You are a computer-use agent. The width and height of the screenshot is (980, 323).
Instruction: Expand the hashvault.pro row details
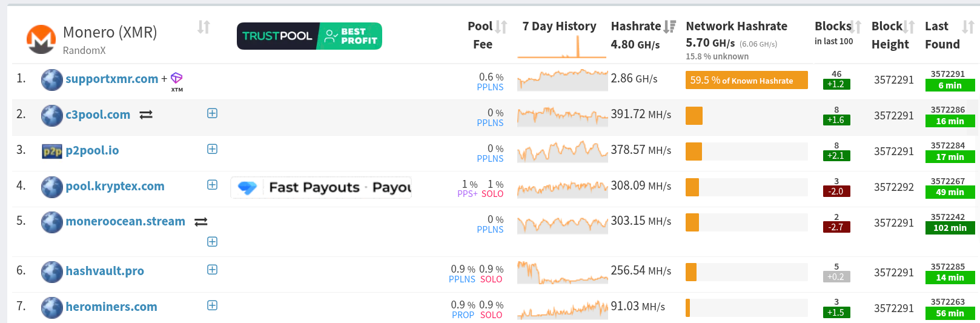[x=212, y=270]
